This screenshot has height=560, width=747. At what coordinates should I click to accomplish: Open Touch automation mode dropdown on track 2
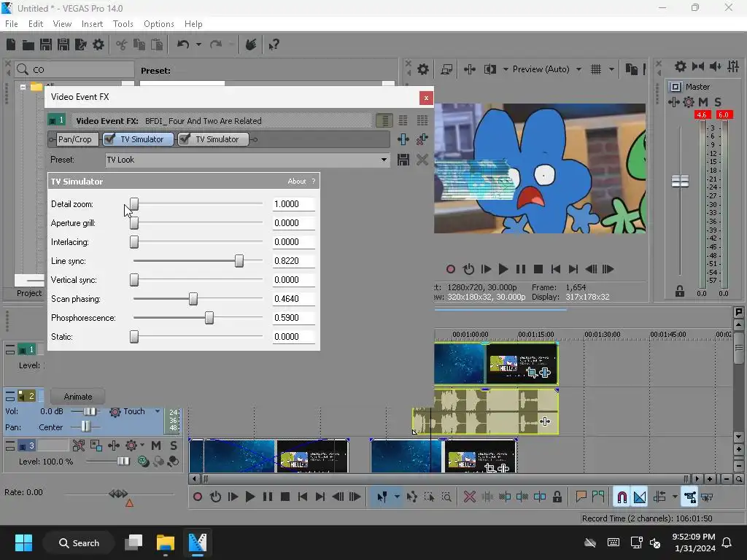pyautogui.click(x=158, y=411)
